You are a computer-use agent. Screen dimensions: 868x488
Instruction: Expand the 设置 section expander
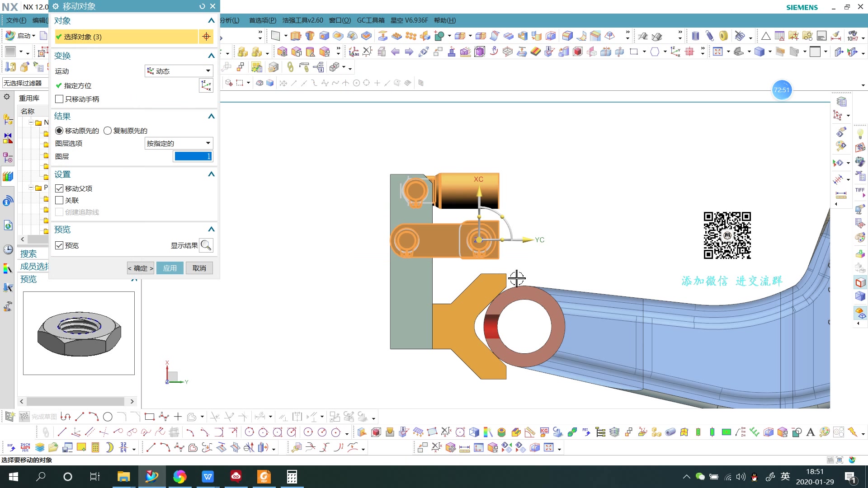[210, 174]
